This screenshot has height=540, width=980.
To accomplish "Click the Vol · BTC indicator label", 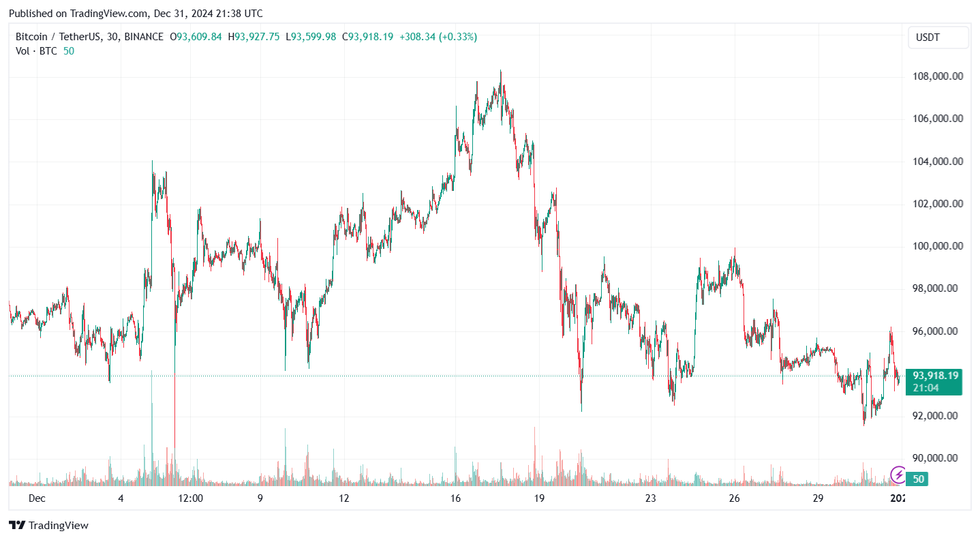I will pos(37,51).
